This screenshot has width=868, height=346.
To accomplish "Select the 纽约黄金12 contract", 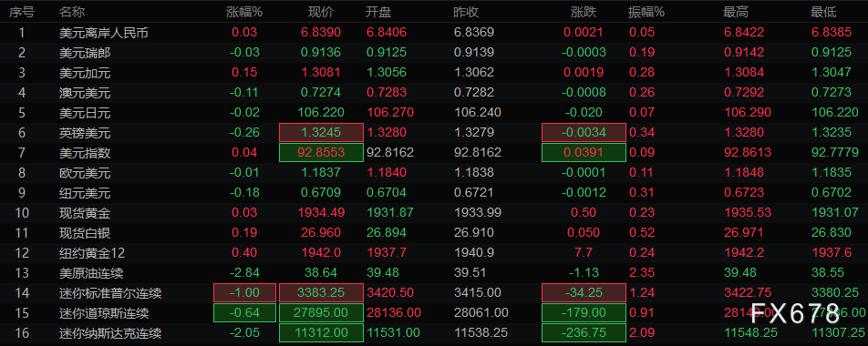I will click(x=92, y=253).
